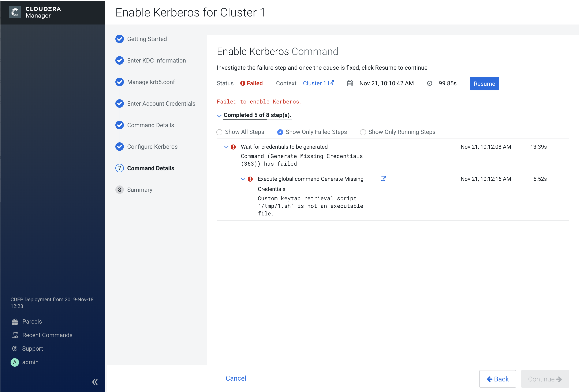
Task: Go to Configure Kerberos wizard step
Action: (152, 147)
